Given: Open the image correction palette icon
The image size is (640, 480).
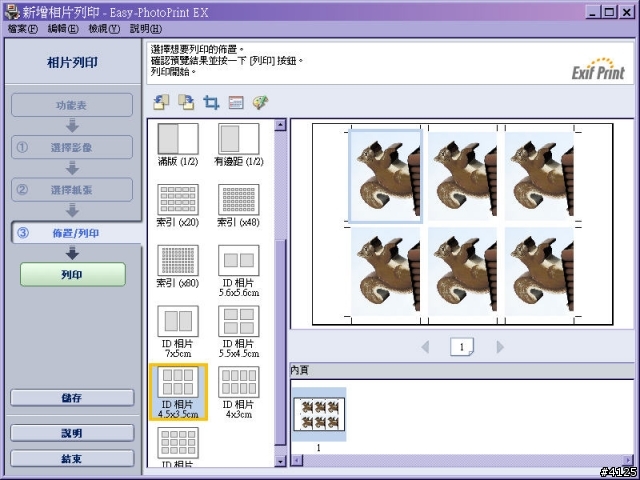Looking at the screenshot, I should point(260,102).
